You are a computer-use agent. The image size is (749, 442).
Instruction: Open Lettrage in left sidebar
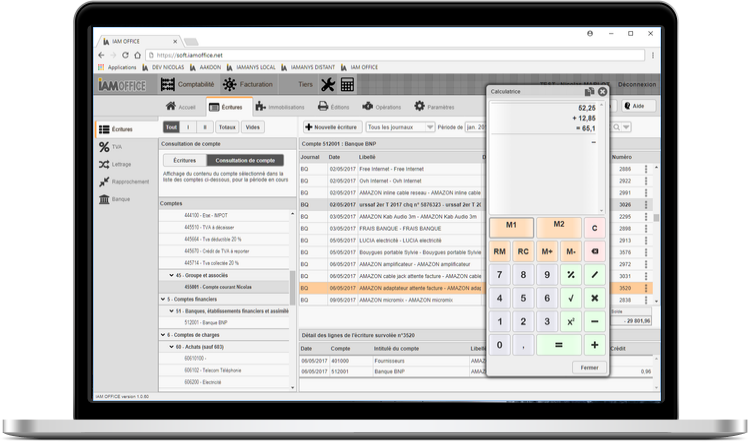click(x=114, y=164)
